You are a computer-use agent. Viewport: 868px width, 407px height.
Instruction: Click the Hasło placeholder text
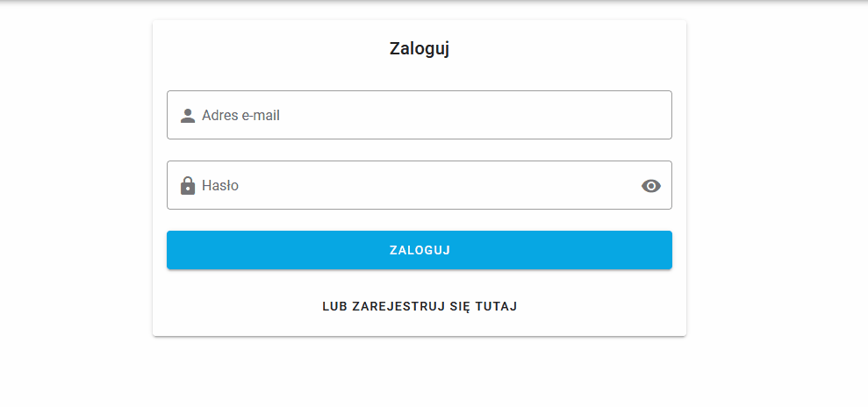(220, 186)
